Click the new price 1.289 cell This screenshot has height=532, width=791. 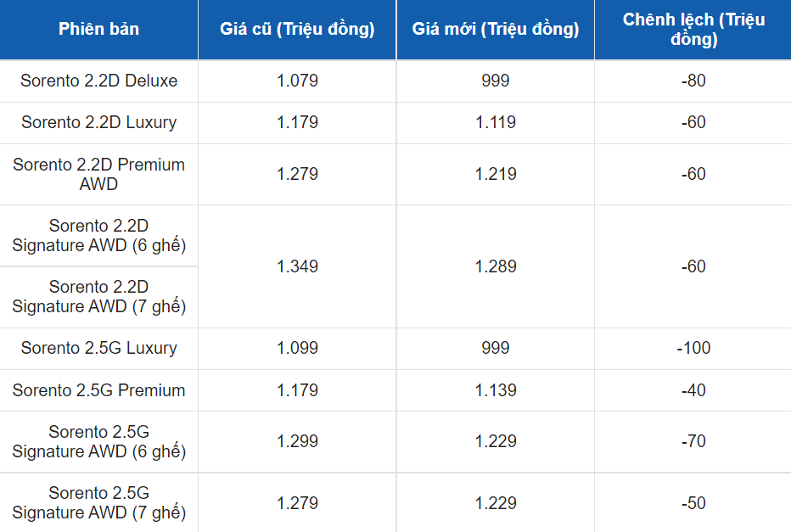[x=496, y=266]
